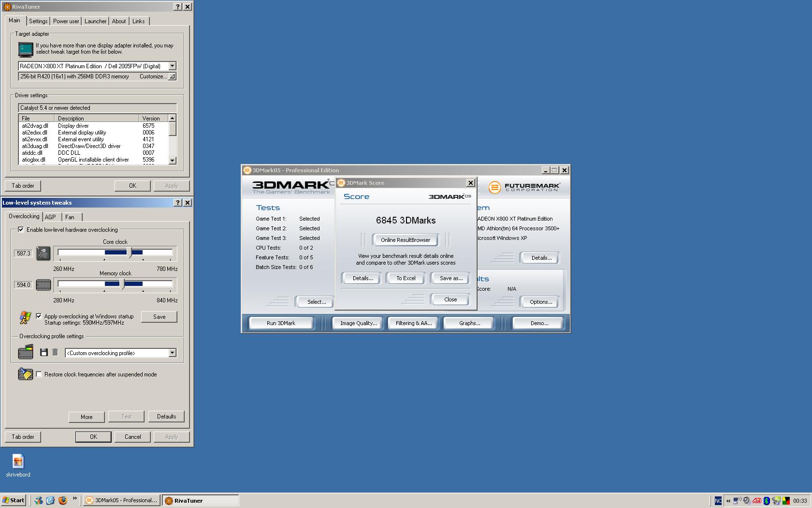Open the ATI tray icon
This screenshot has width=812, height=508.
(x=757, y=501)
